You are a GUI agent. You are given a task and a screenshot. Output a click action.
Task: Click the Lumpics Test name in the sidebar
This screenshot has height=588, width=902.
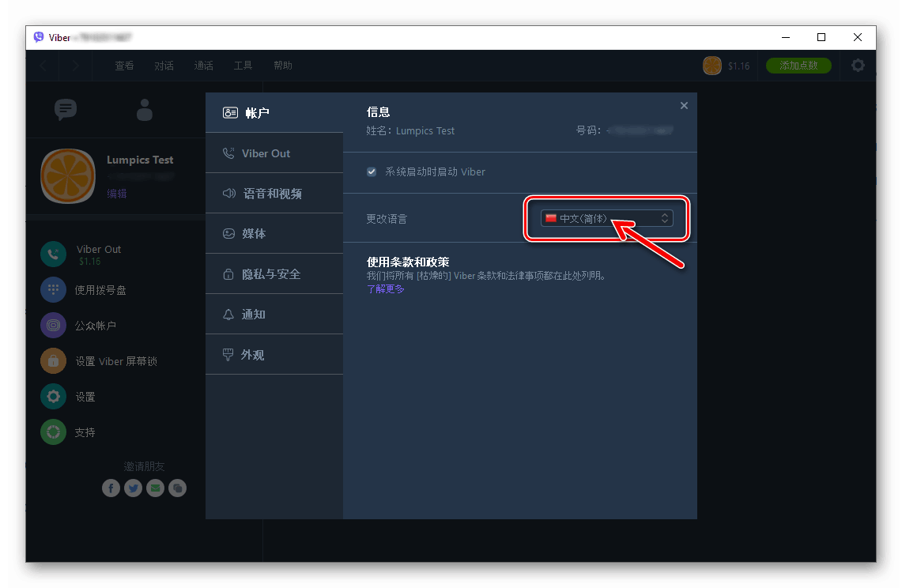click(x=140, y=160)
